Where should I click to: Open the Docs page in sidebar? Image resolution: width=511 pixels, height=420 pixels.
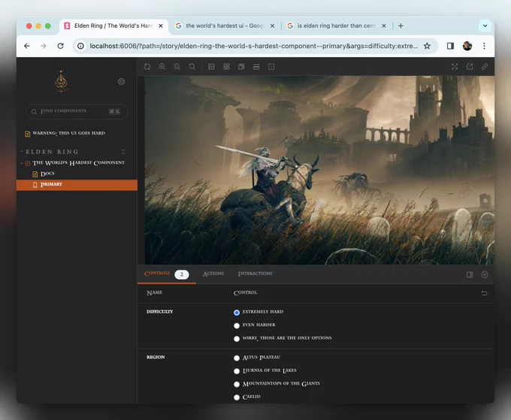[x=47, y=174]
